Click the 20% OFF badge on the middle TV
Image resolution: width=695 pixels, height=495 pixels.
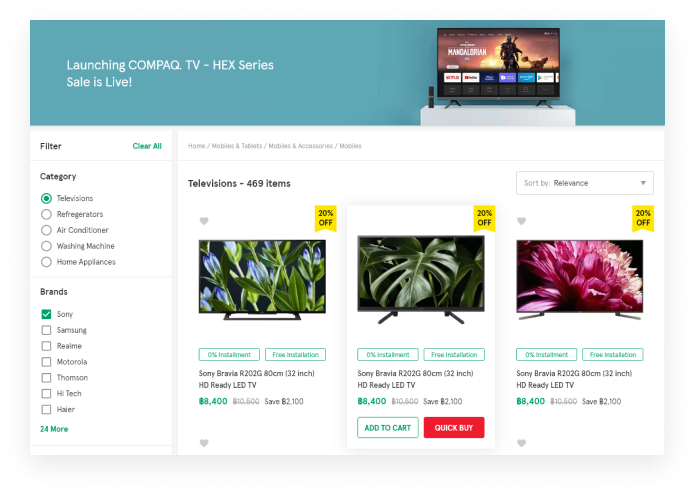[x=484, y=218]
